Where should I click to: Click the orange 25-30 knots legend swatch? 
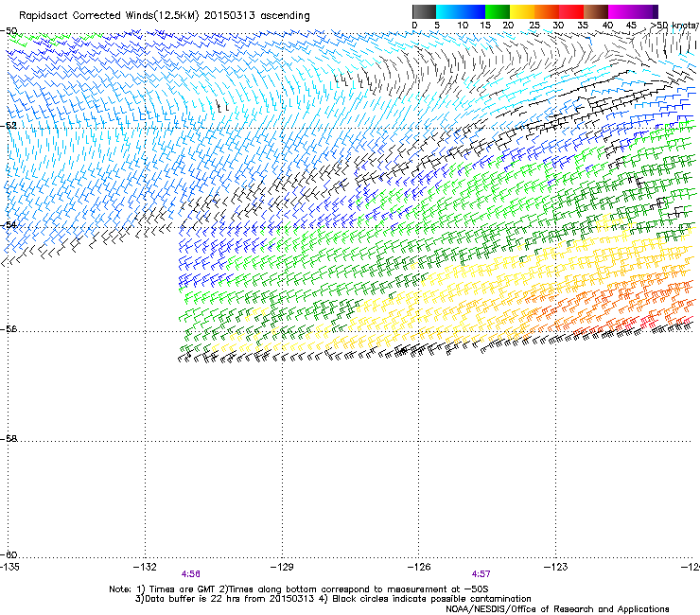(547, 11)
